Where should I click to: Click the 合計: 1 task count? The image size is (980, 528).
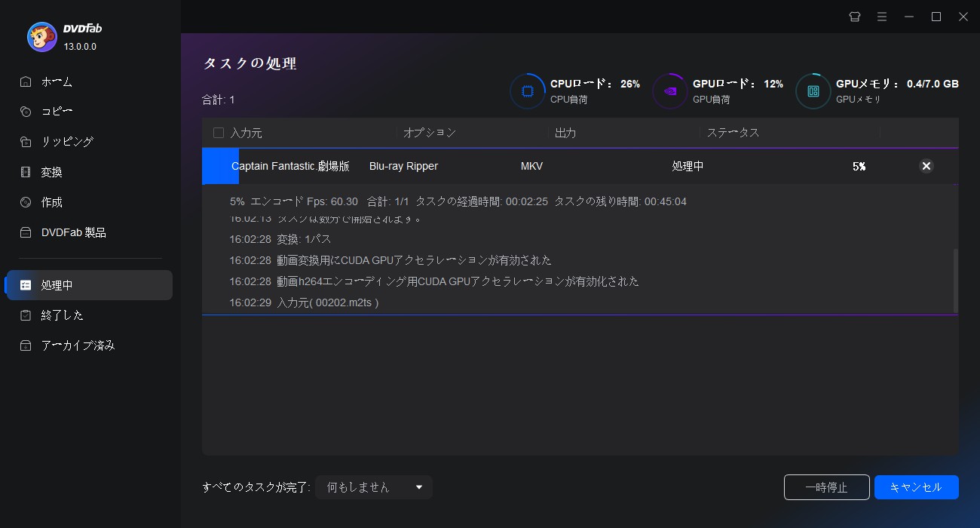(x=219, y=100)
